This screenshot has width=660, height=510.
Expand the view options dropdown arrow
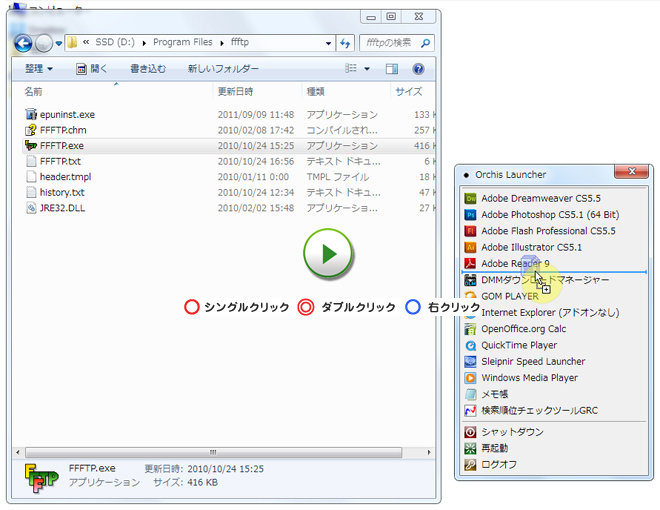367,69
